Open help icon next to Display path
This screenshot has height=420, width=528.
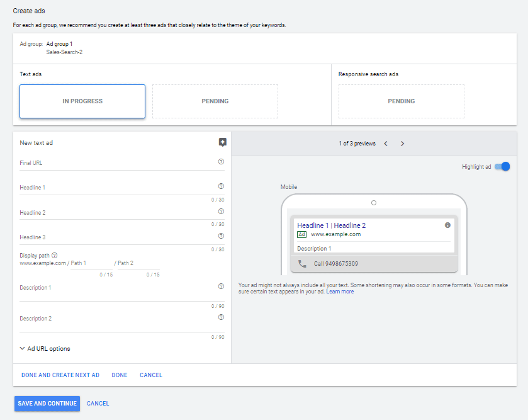(x=54, y=255)
